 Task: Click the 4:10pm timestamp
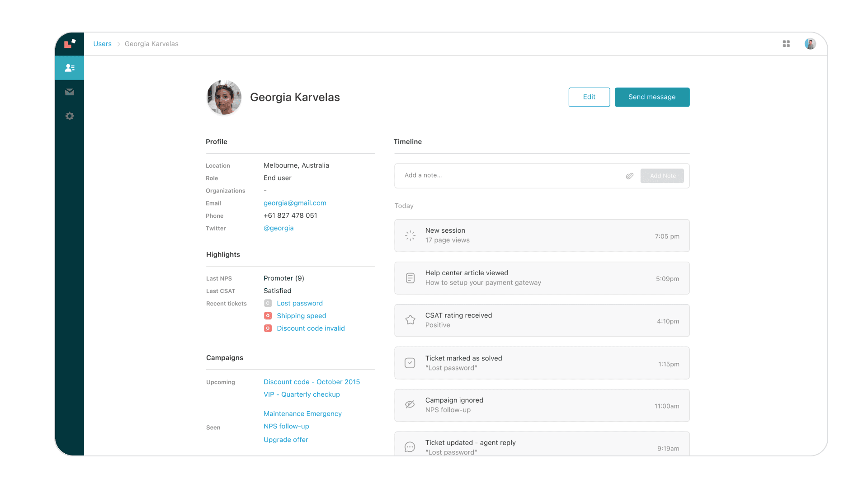(x=668, y=321)
